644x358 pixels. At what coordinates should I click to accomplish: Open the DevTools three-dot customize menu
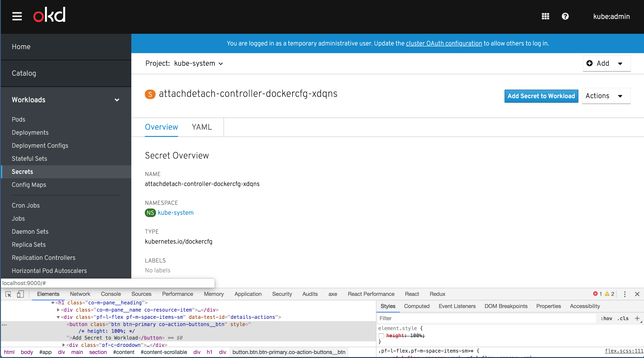[x=624, y=294]
